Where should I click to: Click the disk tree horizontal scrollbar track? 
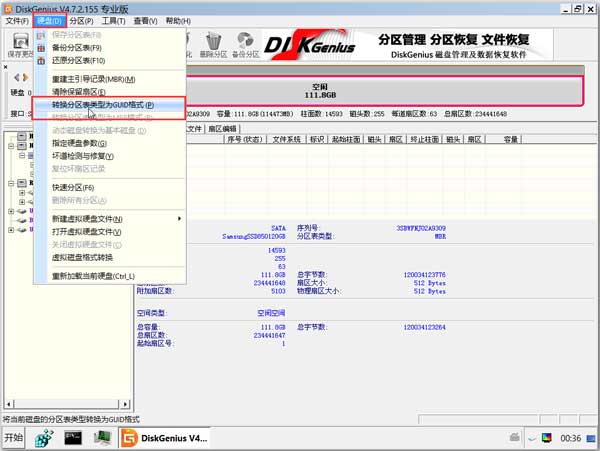(67, 404)
